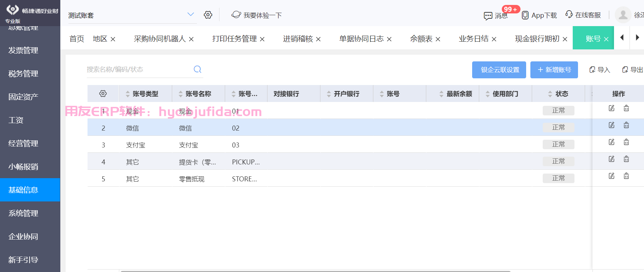
Task: Switch to the 首页 tab
Action: pyautogui.click(x=77, y=39)
